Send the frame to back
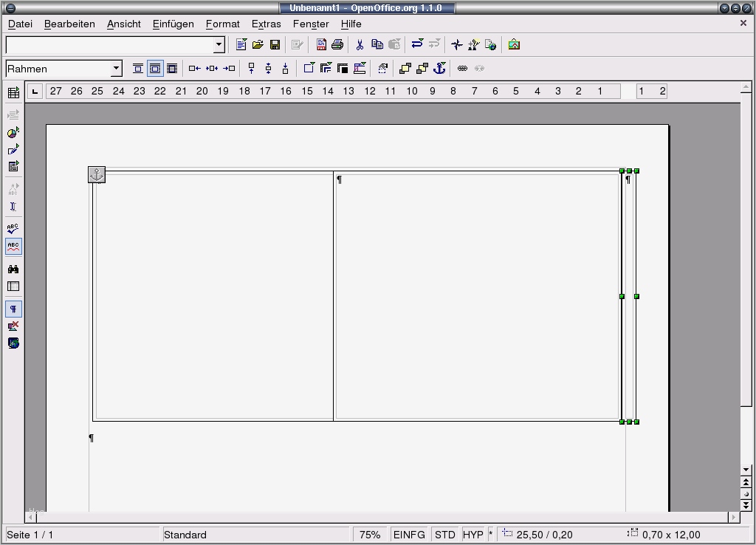Screen dimensions: 756x545 [422, 69]
